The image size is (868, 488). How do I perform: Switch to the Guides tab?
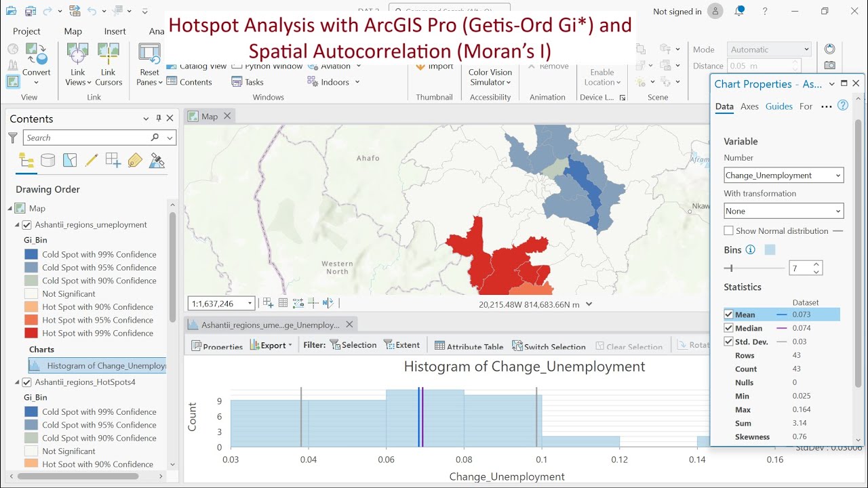click(x=779, y=106)
